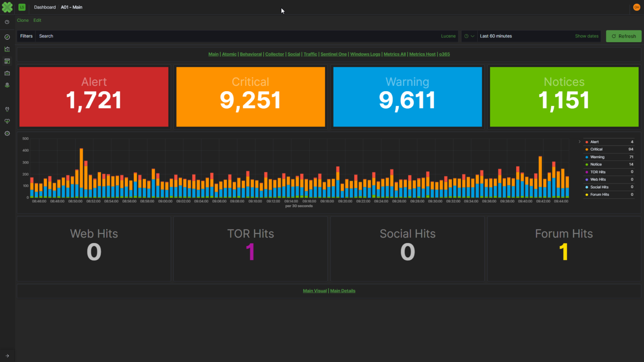Click the TOR Hits 1 metric panel
This screenshot has width=644, height=362.
pyautogui.click(x=251, y=249)
